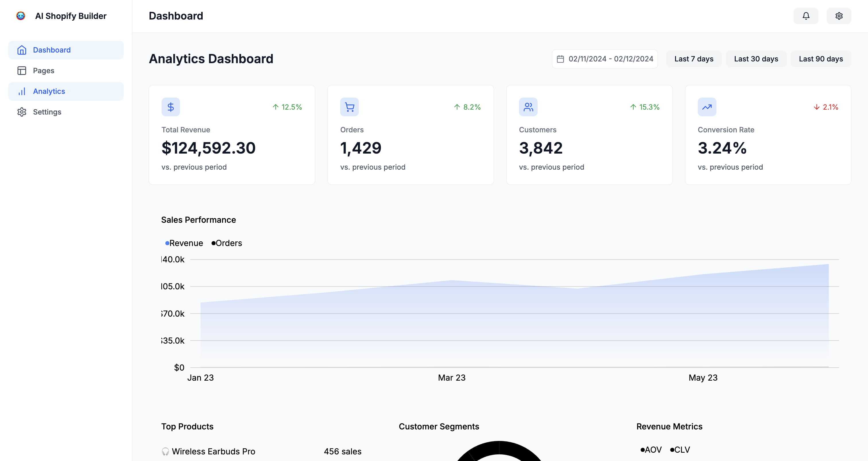Image resolution: width=868 pixels, height=461 pixels.
Task: Click the shopping cart Orders icon
Action: point(349,107)
